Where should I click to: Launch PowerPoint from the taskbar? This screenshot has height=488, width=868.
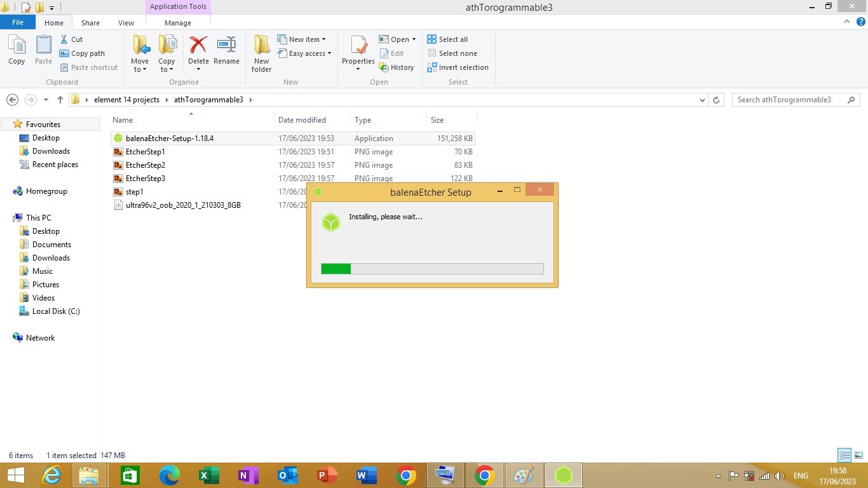click(327, 475)
